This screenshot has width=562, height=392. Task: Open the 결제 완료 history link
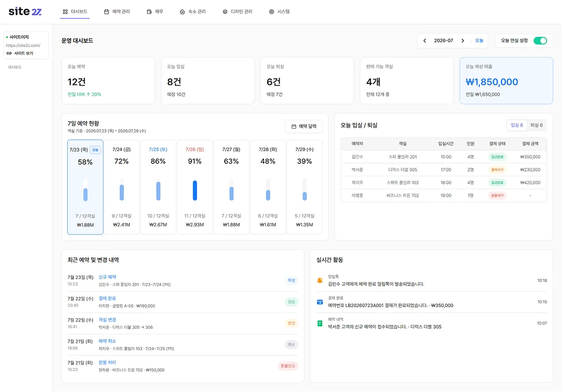click(107, 299)
